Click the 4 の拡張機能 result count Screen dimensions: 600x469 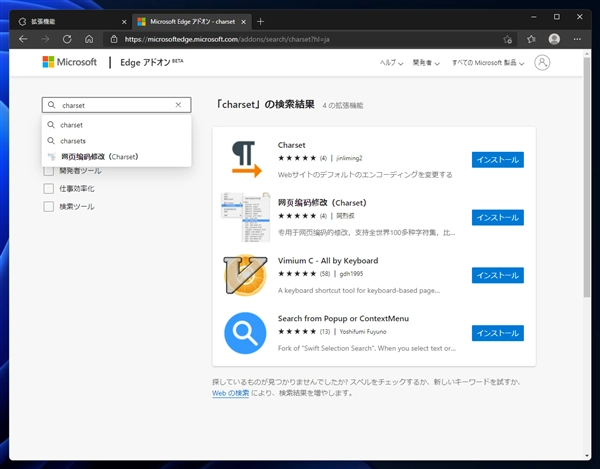point(342,106)
